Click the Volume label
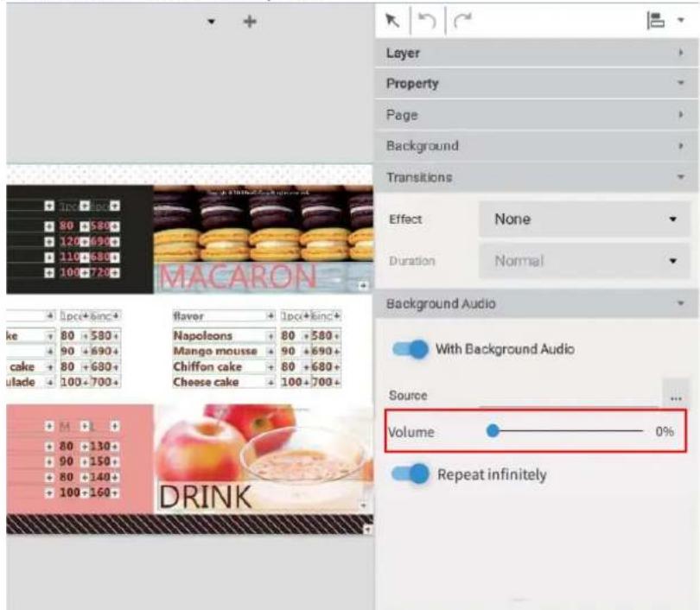The height and width of the screenshot is (610, 700). coord(411,432)
